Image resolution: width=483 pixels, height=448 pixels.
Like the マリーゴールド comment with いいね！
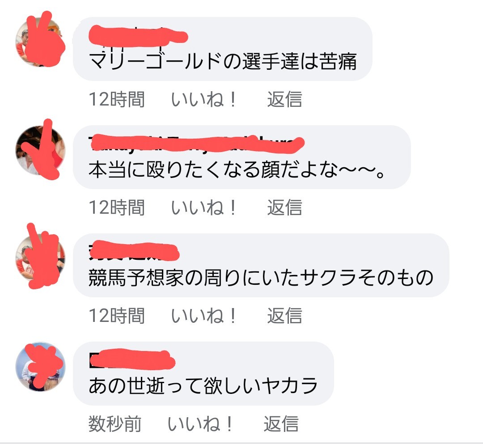(x=203, y=99)
